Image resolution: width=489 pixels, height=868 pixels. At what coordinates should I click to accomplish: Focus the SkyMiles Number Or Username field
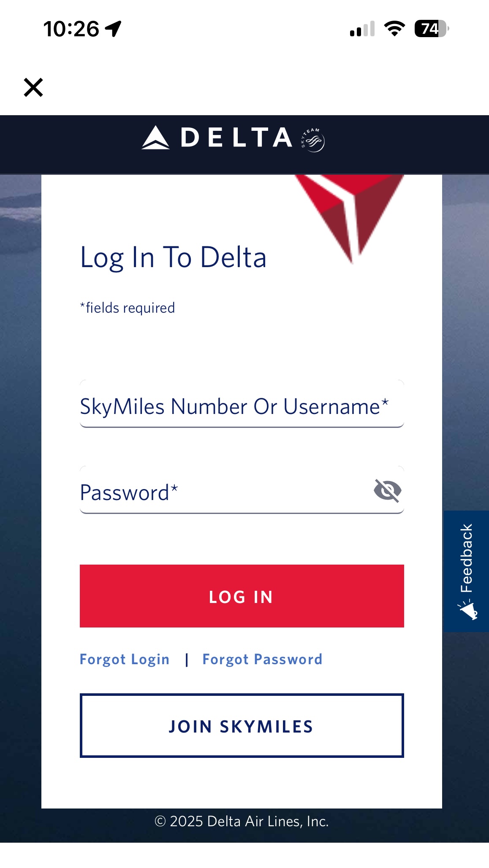click(242, 406)
